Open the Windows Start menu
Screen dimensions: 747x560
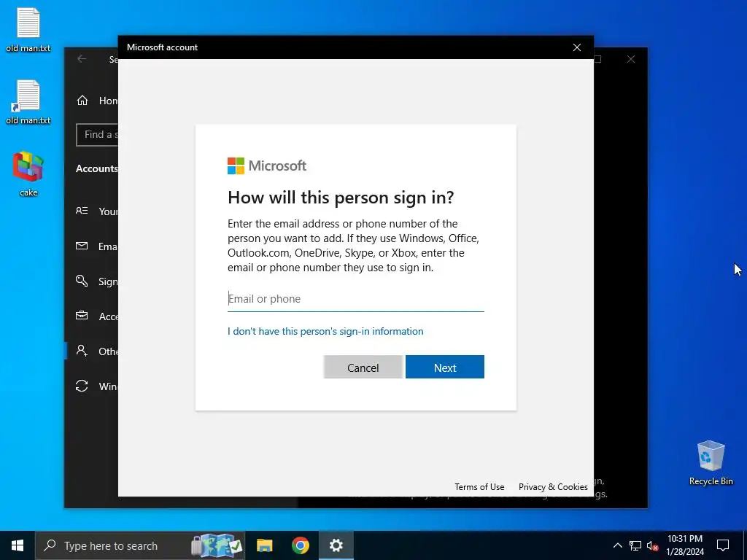(x=18, y=545)
